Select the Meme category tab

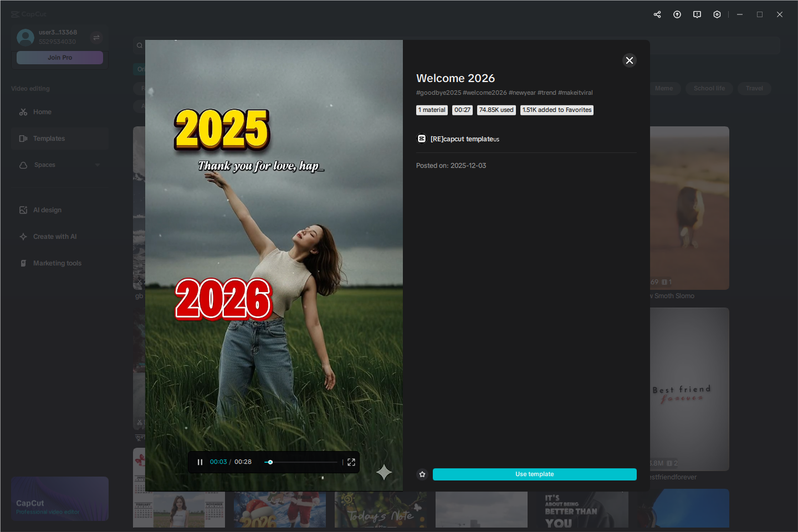[664, 89]
